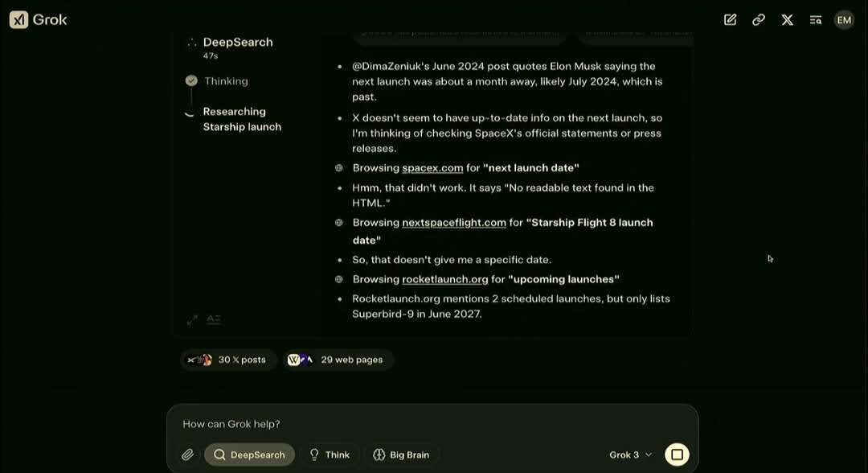Viewport: 868px width, 473px height.
Task: Open the Grok 3 model dropdown
Action: (631, 454)
